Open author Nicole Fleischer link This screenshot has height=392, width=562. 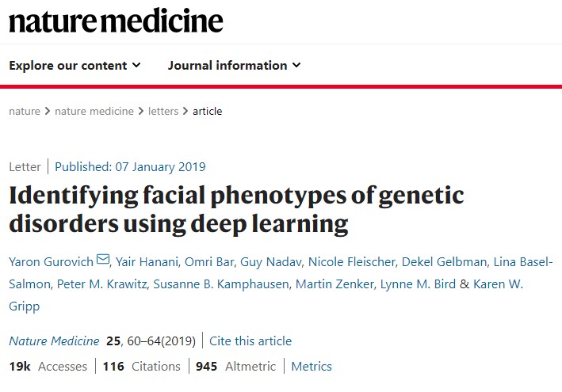[352, 262]
